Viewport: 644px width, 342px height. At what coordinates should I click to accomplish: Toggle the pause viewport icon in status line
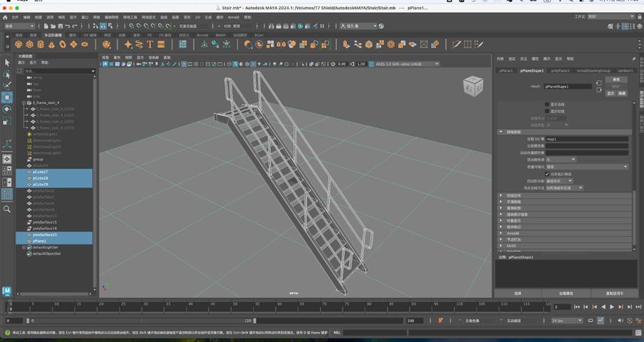(x=322, y=26)
